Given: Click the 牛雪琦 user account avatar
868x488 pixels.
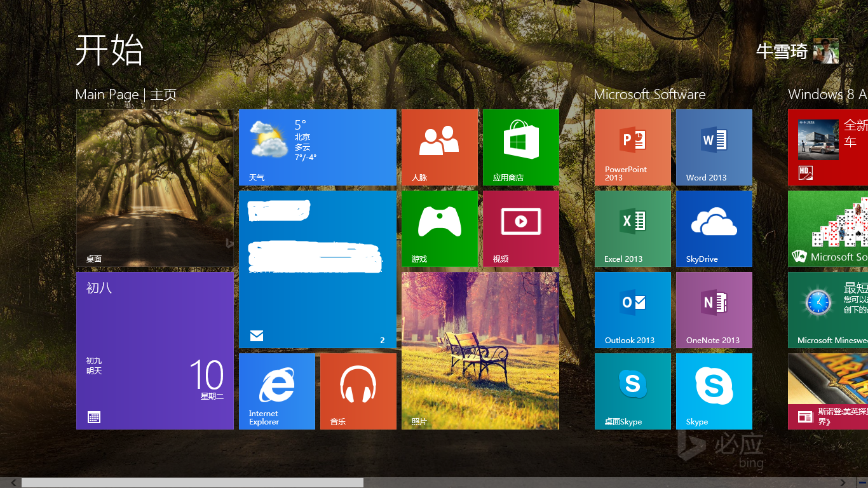Looking at the screenshot, I should [825, 51].
